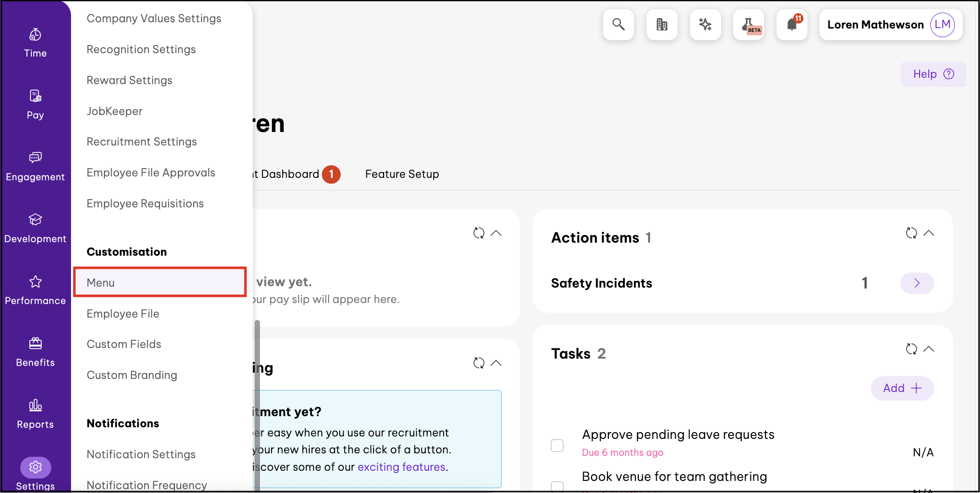Screen dimensions: 980x493
Task: Open the beta lab flask icon
Action: (x=749, y=25)
